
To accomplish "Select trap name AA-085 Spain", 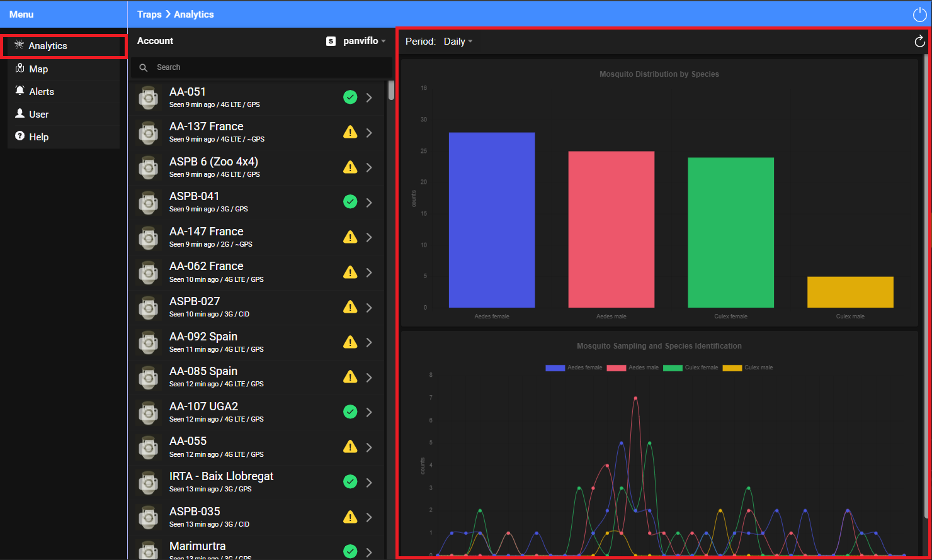I will point(203,371).
